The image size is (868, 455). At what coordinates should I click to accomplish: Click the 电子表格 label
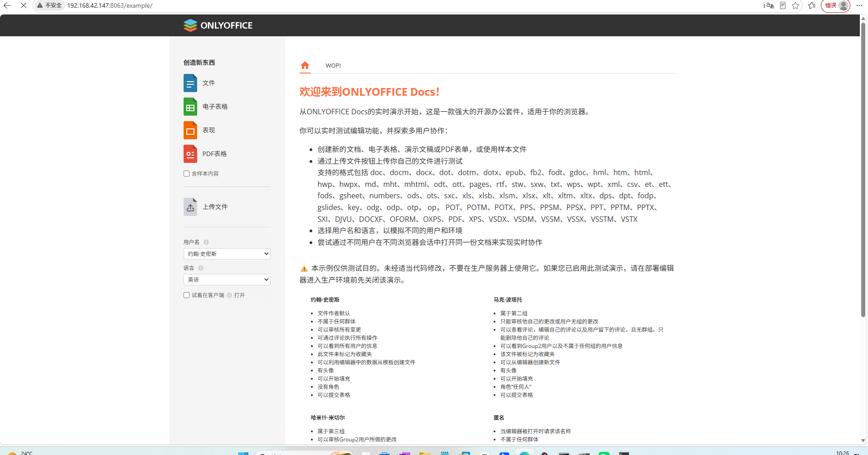click(215, 107)
